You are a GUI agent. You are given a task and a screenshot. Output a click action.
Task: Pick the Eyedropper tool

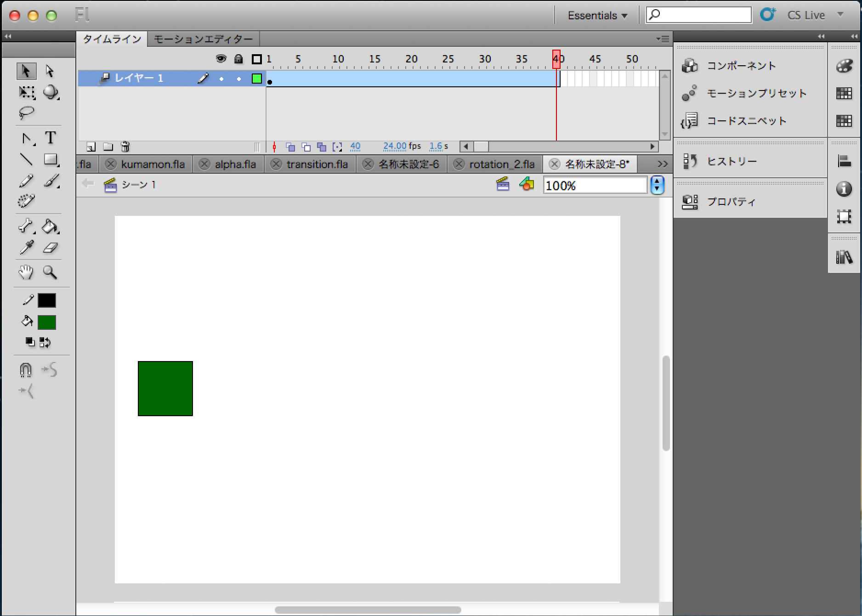[26, 248]
